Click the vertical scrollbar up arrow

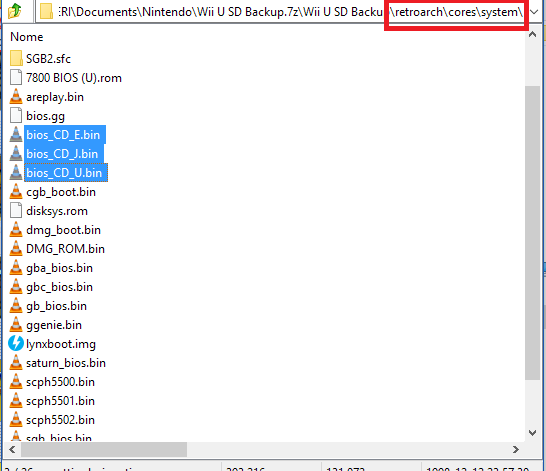click(x=532, y=34)
